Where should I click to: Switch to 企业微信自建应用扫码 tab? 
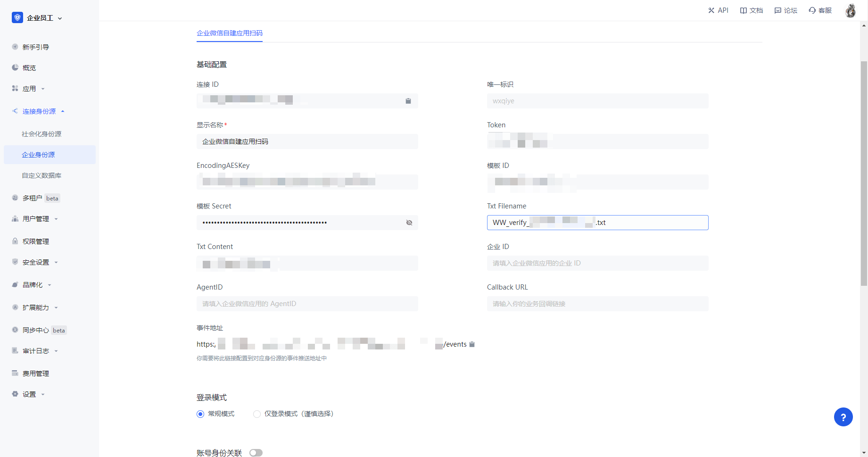[x=230, y=33]
